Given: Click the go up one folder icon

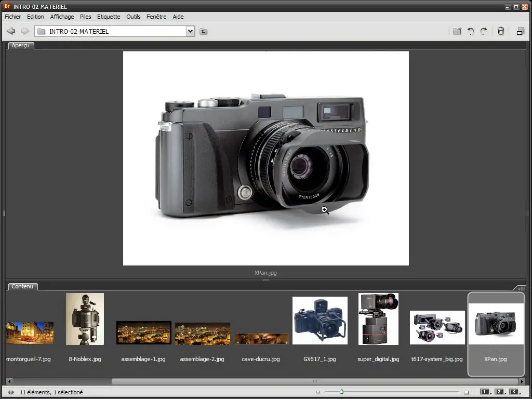Looking at the screenshot, I should 203,31.
